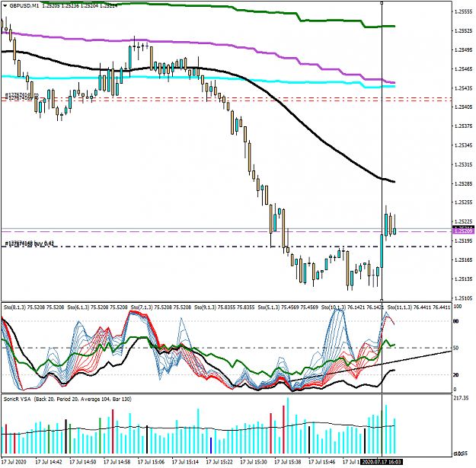Click the 1.25405 price axis label
Screen dimensions: 476x468
click(x=464, y=107)
